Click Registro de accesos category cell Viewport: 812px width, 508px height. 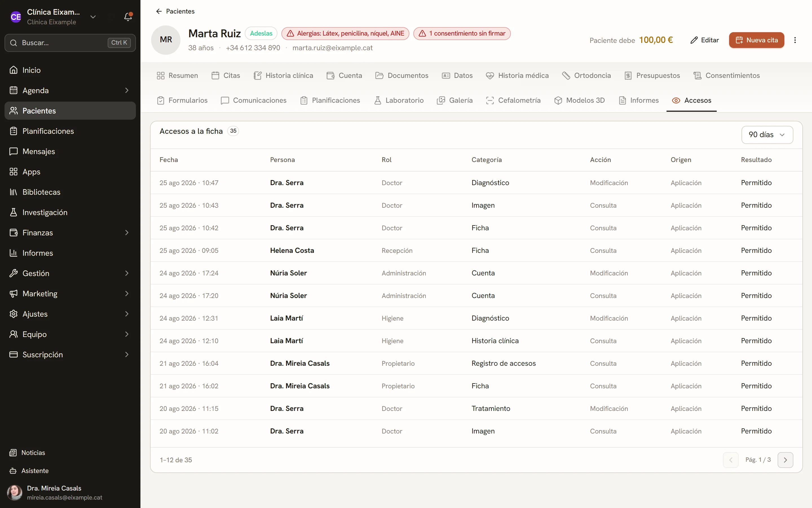(x=503, y=363)
